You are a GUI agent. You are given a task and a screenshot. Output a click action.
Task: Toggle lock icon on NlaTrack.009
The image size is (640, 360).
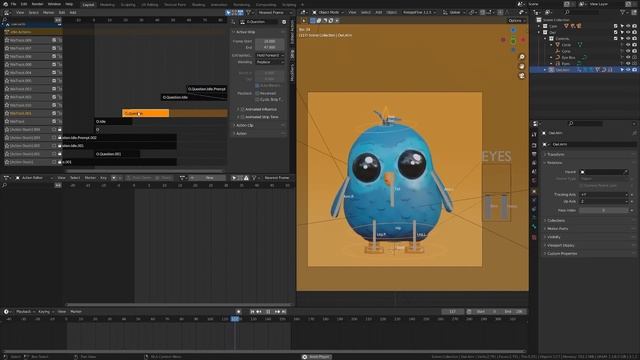coord(60,40)
